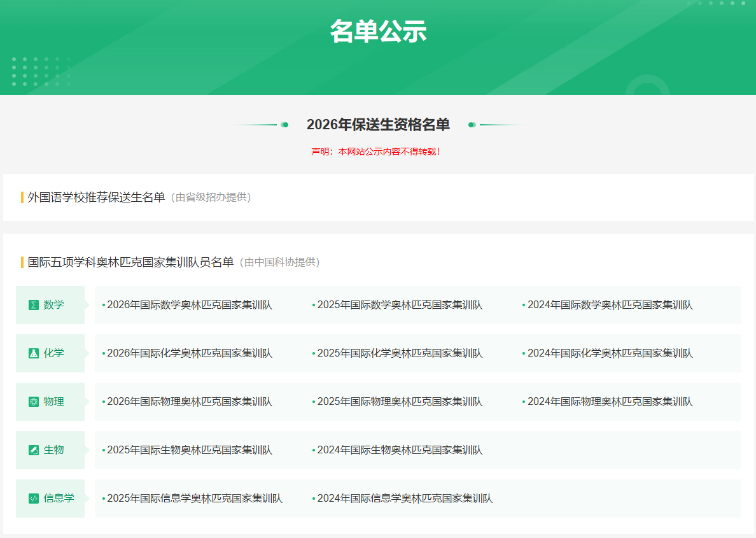Select the 数学 subject label
The width and height of the screenshot is (756, 538).
[53, 305]
